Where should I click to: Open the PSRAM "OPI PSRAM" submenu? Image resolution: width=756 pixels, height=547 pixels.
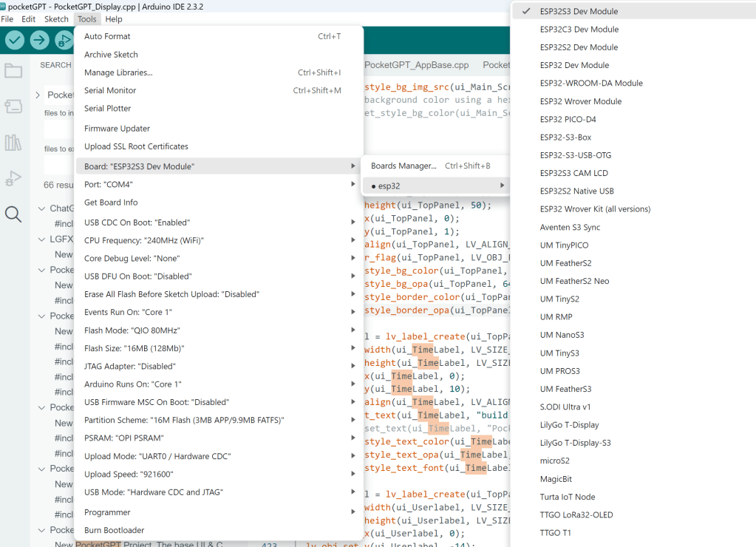coord(218,438)
